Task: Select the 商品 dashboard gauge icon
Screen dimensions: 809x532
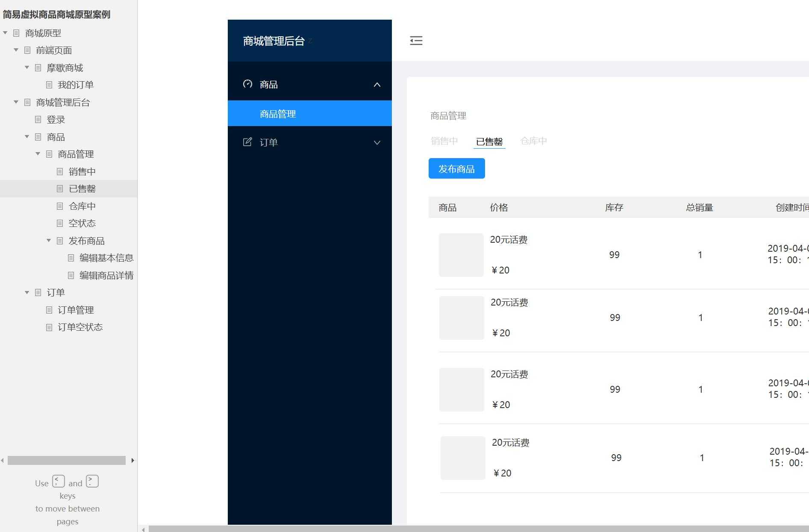Action: [247, 84]
